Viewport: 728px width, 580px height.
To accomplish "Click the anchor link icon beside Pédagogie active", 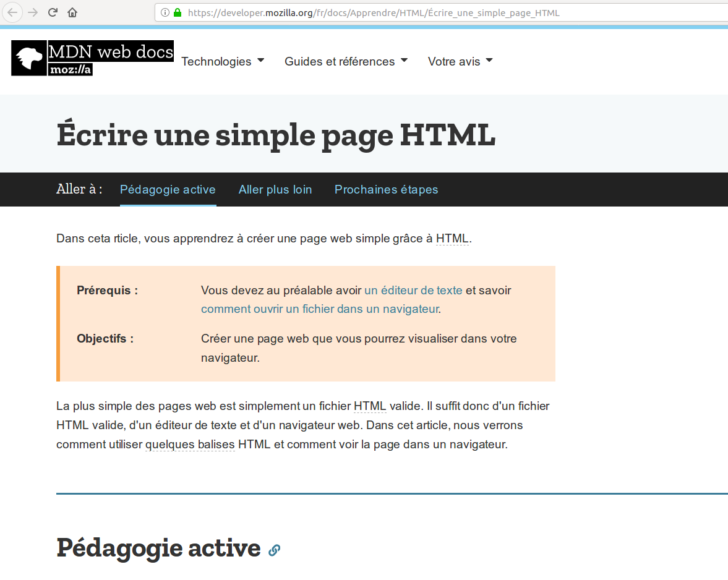I will click(274, 550).
